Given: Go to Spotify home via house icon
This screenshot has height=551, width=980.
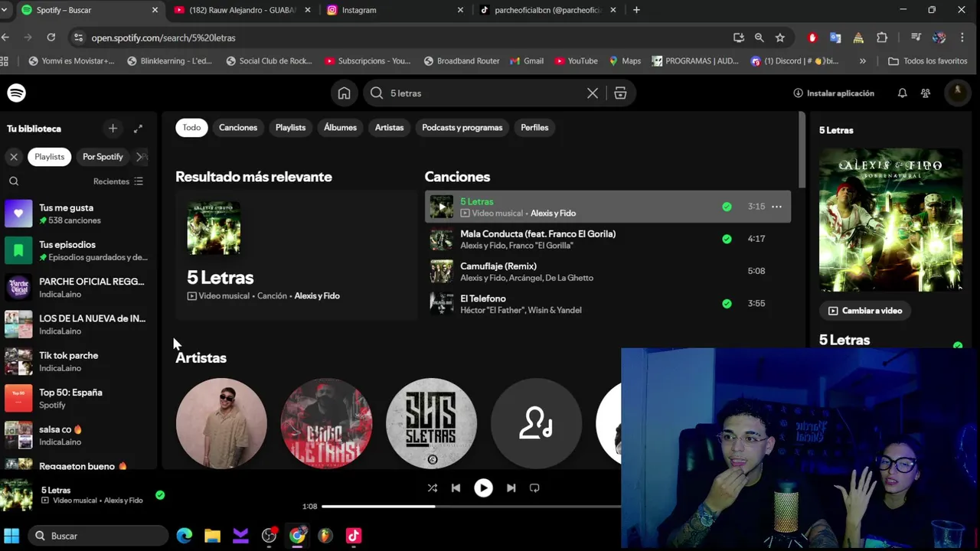Looking at the screenshot, I should coord(344,93).
